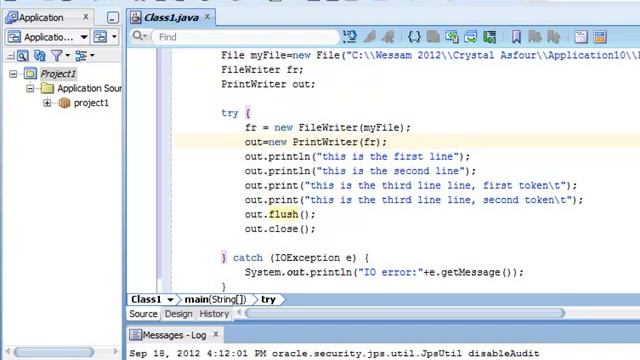Screen dimensions: 640x360
Task: Click the try breadcrumb segment
Action: tap(268, 300)
